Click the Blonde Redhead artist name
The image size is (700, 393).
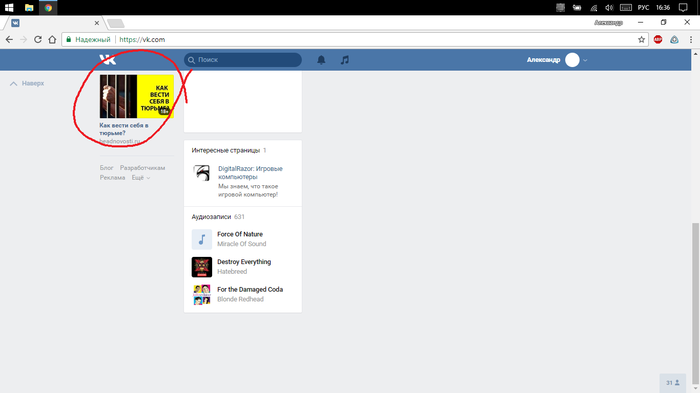(x=240, y=299)
